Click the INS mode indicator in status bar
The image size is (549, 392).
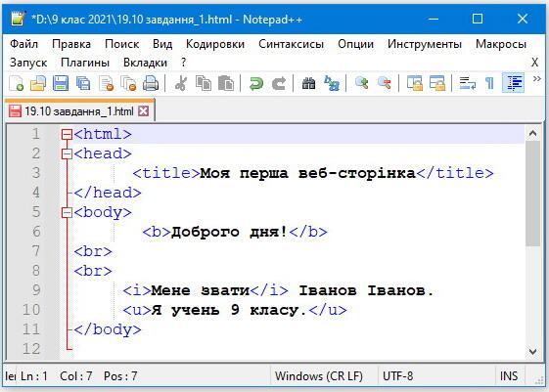(508, 376)
